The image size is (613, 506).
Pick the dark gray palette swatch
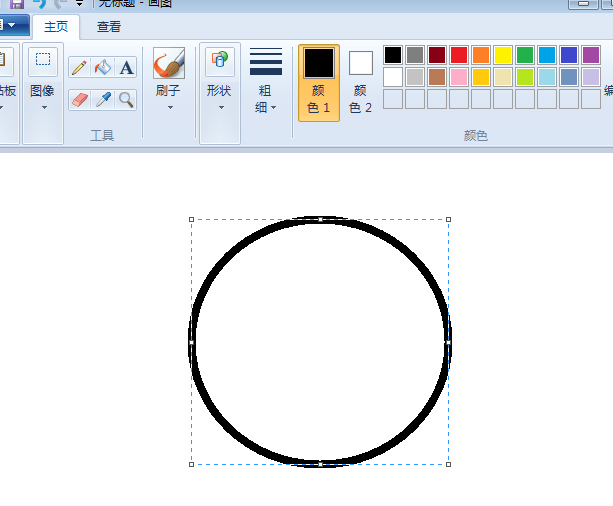pos(415,55)
